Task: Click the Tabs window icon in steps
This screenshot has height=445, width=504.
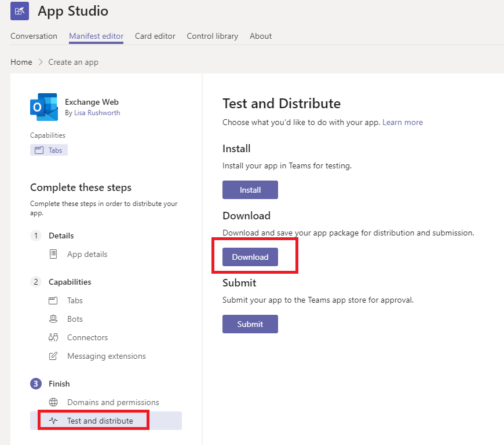Action: pos(53,300)
